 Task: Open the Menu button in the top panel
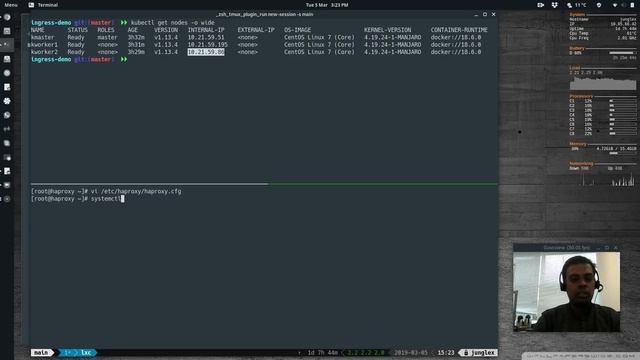(11, 5)
